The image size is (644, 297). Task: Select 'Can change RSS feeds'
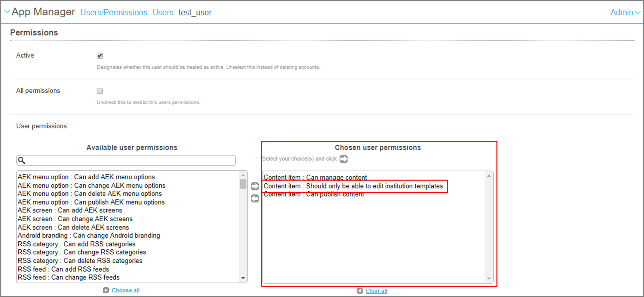point(68,277)
